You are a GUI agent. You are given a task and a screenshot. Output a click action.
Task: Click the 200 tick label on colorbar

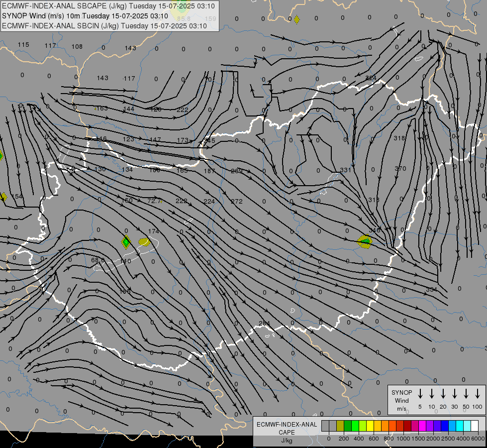pos(344,439)
